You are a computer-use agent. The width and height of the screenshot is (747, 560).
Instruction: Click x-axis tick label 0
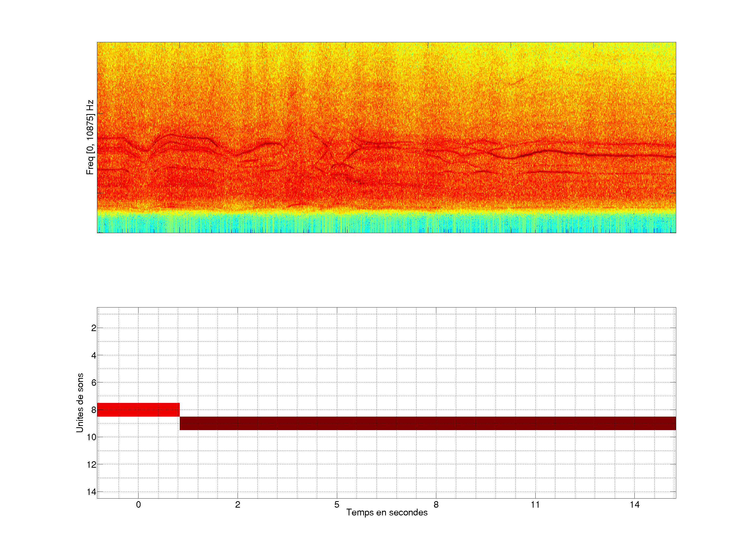coord(138,505)
